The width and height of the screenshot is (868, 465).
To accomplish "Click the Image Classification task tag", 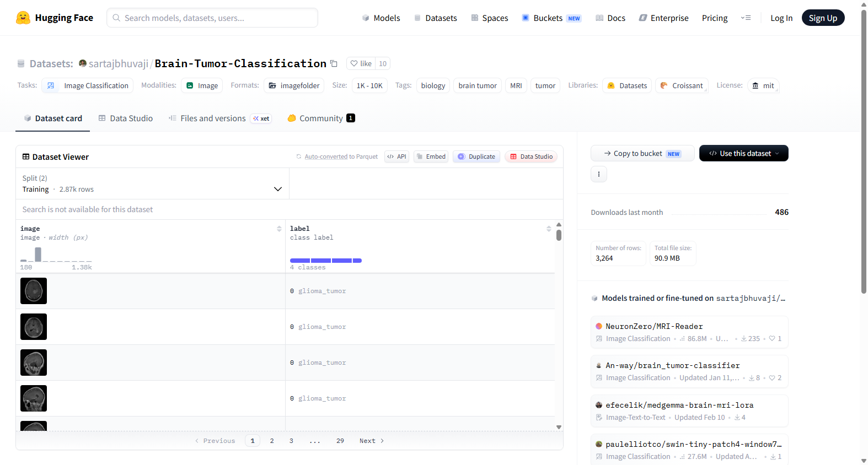I will 88,85.
